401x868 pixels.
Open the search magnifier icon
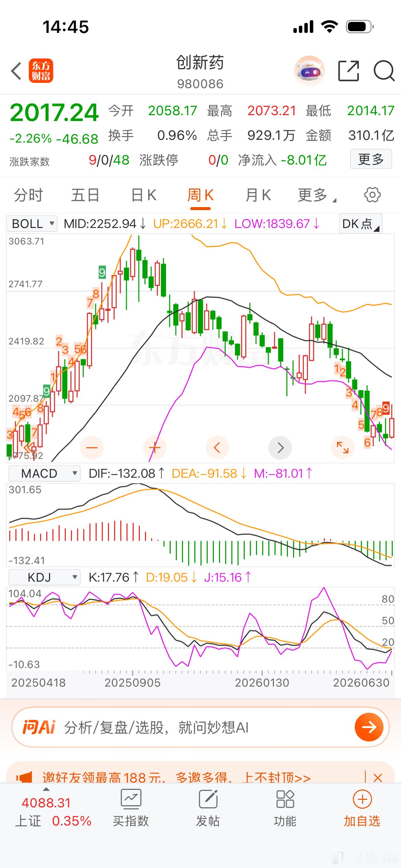384,71
